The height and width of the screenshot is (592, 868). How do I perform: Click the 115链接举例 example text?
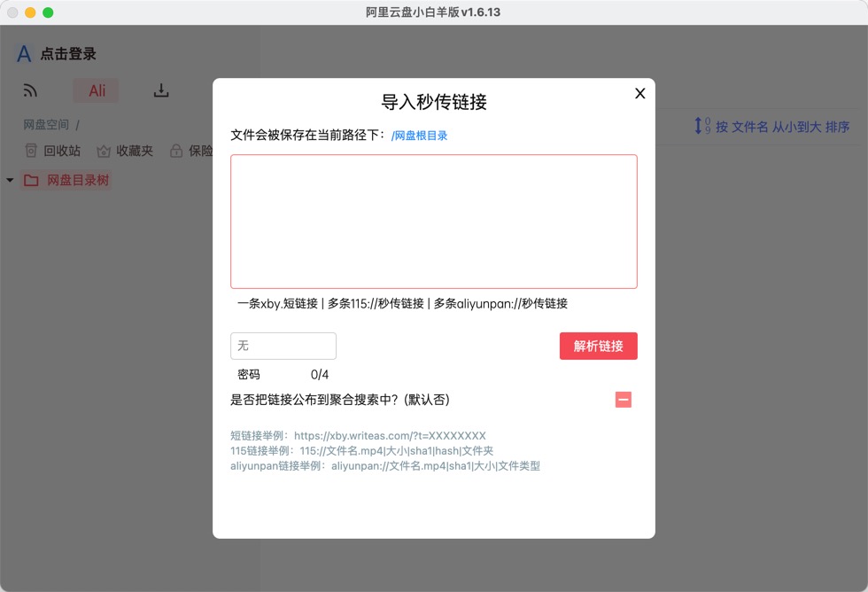(x=361, y=451)
